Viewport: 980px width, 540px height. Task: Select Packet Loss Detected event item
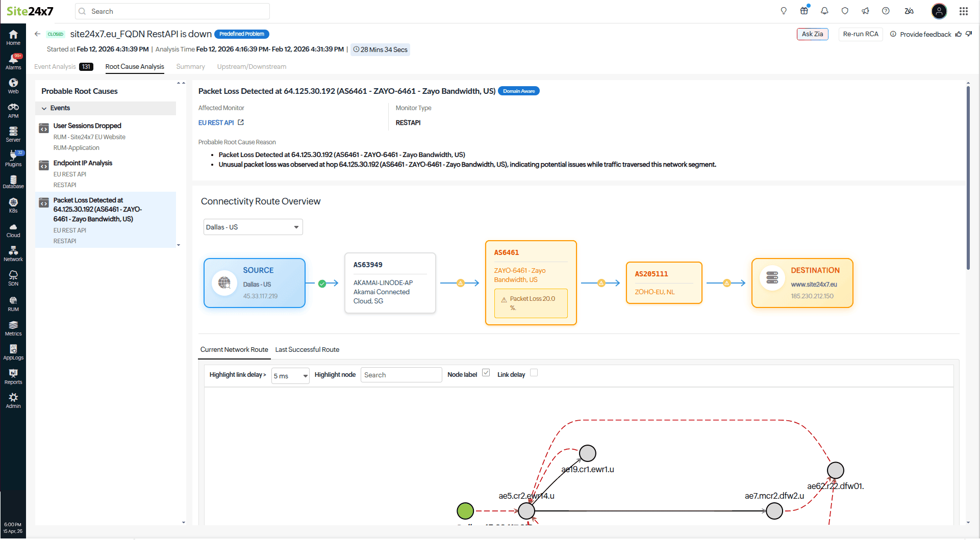[106, 220]
